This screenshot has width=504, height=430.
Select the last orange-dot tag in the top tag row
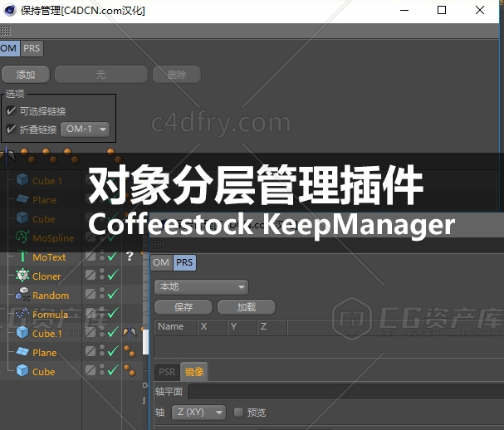[115, 155]
